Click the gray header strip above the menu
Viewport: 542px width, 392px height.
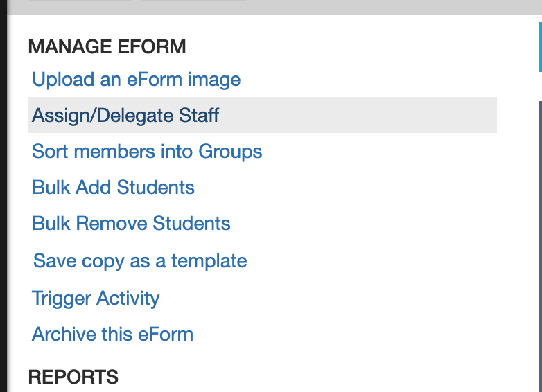coord(274,7)
